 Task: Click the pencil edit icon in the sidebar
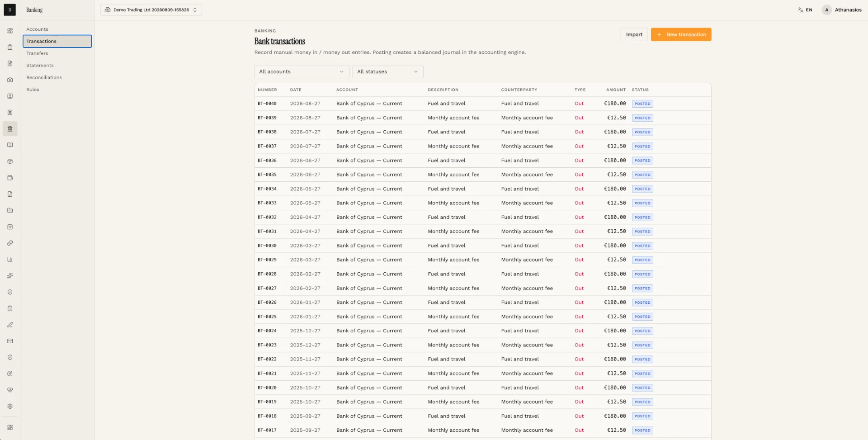tap(10, 325)
